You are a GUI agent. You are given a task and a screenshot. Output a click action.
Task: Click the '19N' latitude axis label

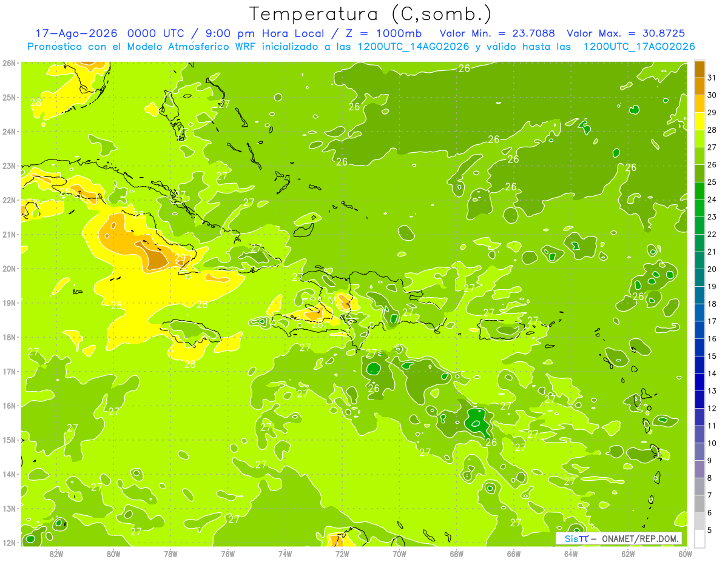[x=9, y=303]
